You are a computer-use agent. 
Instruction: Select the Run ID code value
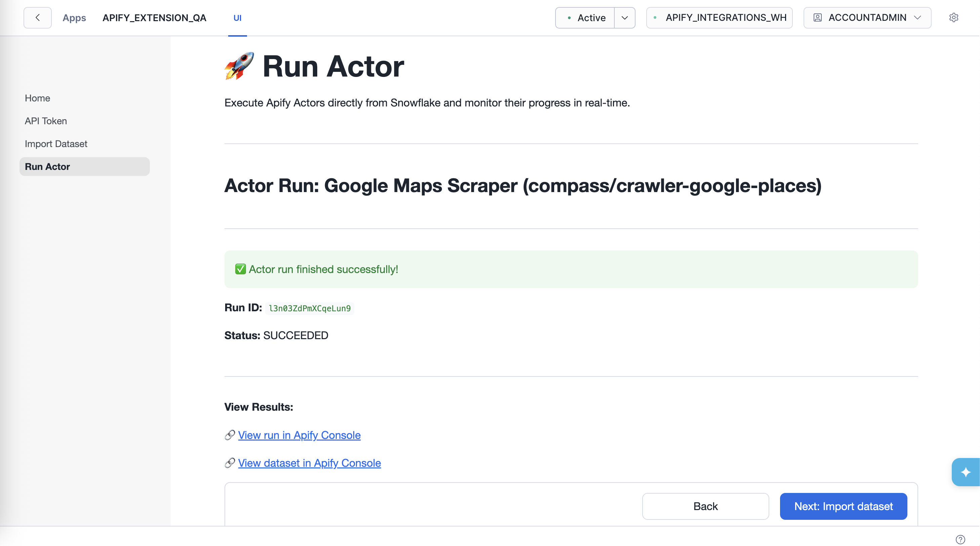click(x=309, y=308)
